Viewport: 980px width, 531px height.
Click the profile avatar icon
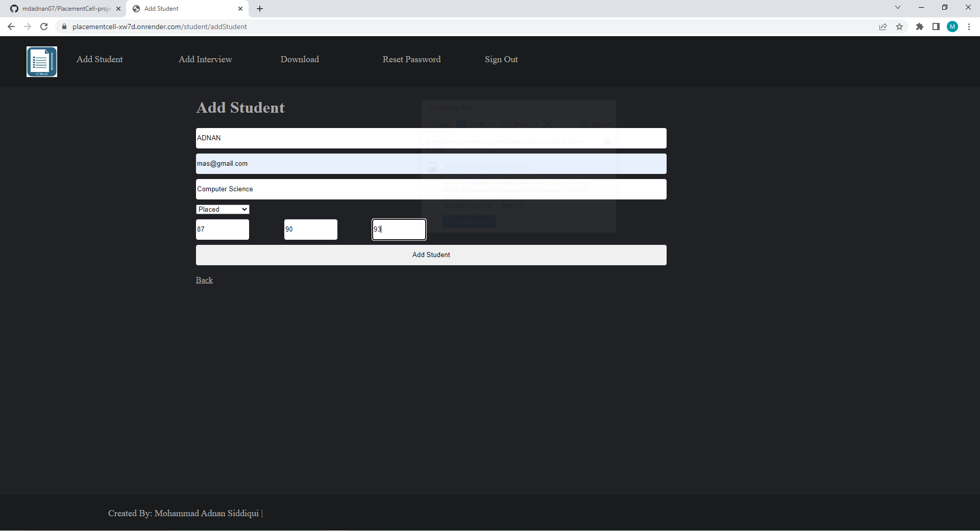click(952, 27)
